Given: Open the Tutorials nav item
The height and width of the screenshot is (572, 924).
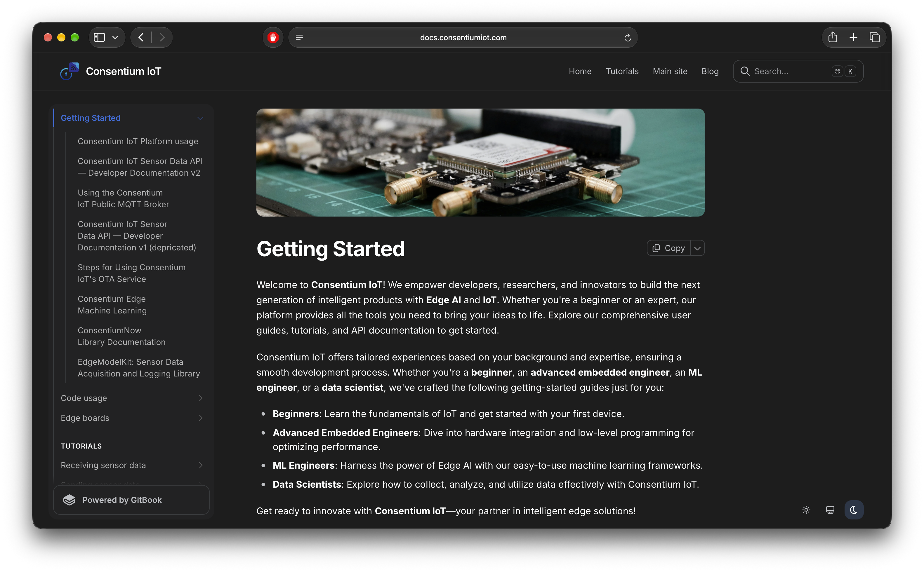Looking at the screenshot, I should coord(622,71).
